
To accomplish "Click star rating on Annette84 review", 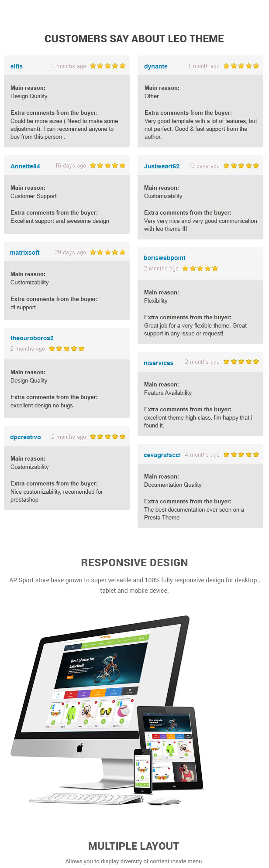I will pos(107,165).
